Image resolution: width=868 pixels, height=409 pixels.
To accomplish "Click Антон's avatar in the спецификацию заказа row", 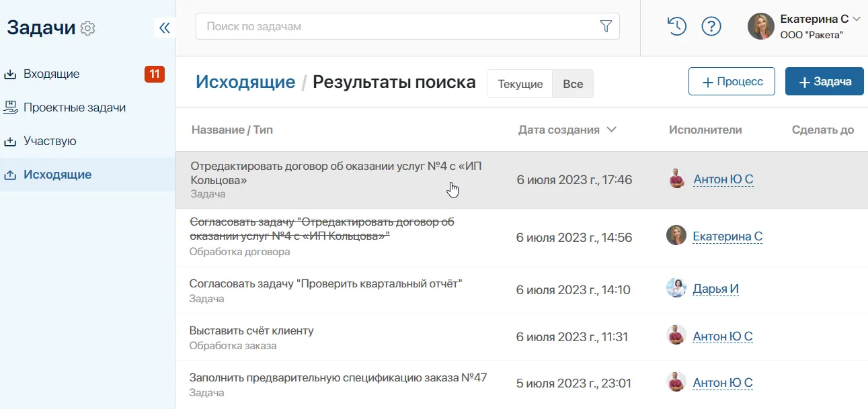I will [x=676, y=382].
